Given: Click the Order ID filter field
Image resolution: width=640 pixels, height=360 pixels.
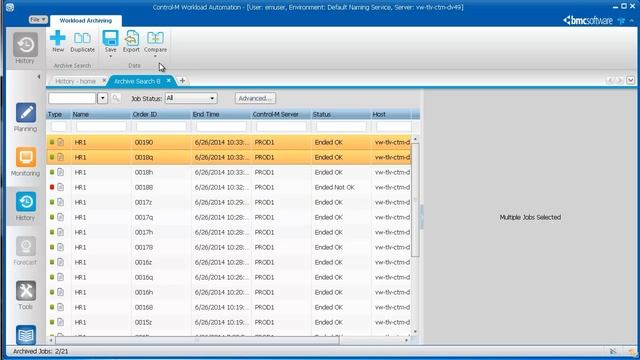Looking at the screenshot, I should point(161,127).
